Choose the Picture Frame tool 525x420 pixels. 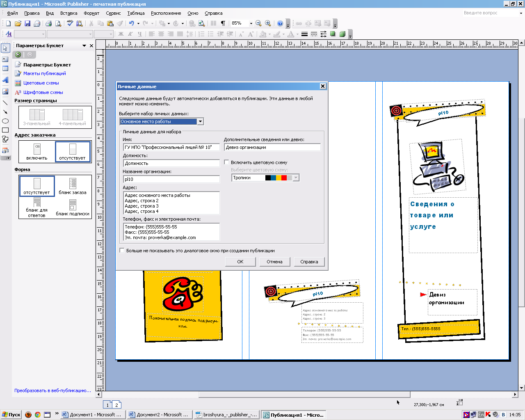click(5, 91)
